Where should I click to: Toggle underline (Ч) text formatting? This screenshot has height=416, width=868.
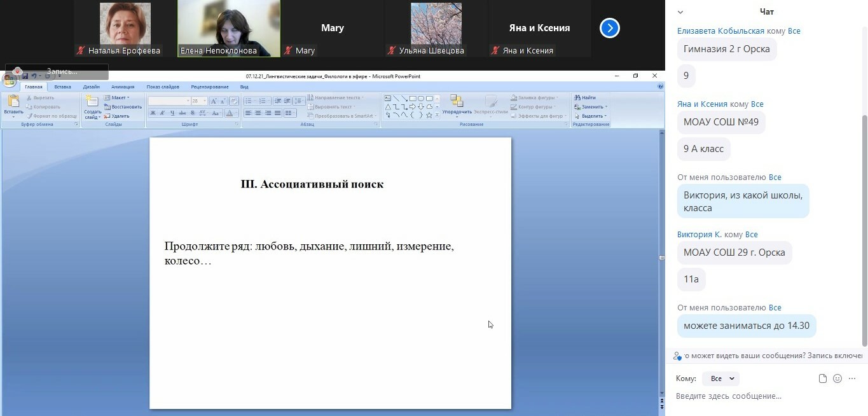pos(172,113)
